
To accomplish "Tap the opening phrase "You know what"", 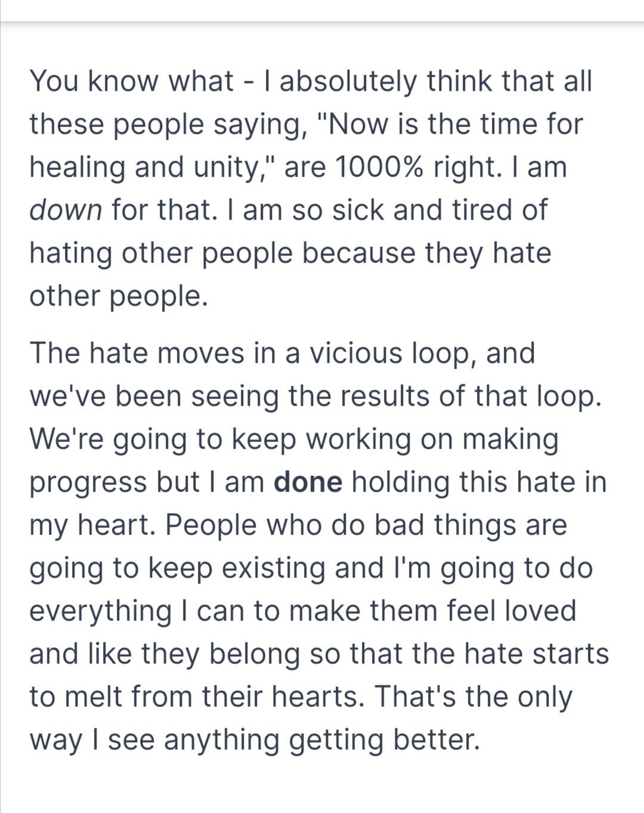I will click(x=132, y=81).
